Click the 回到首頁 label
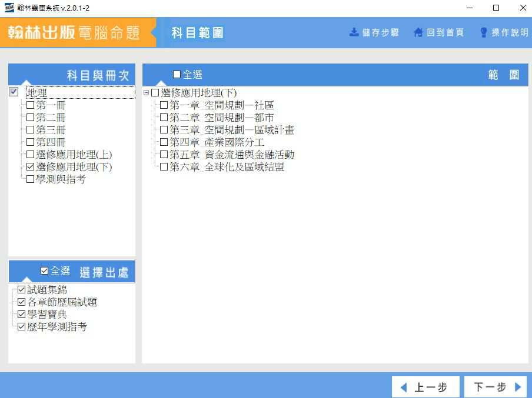Screen dimensions: 532x398 coord(445,32)
